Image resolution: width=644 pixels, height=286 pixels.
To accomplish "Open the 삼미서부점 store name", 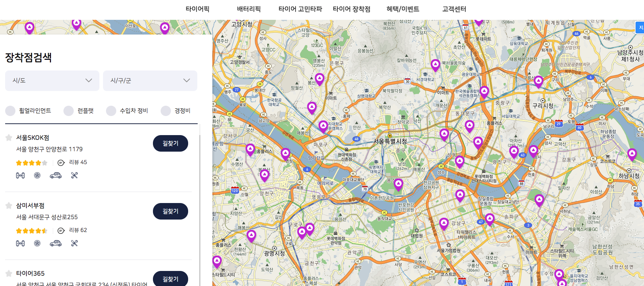I will [30, 206].
